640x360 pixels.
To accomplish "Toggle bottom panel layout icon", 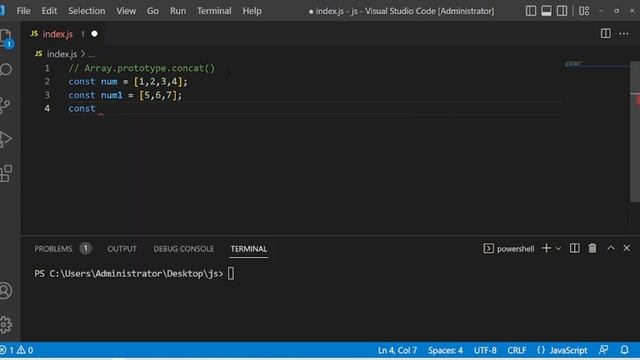I will (x=546, y=11).
